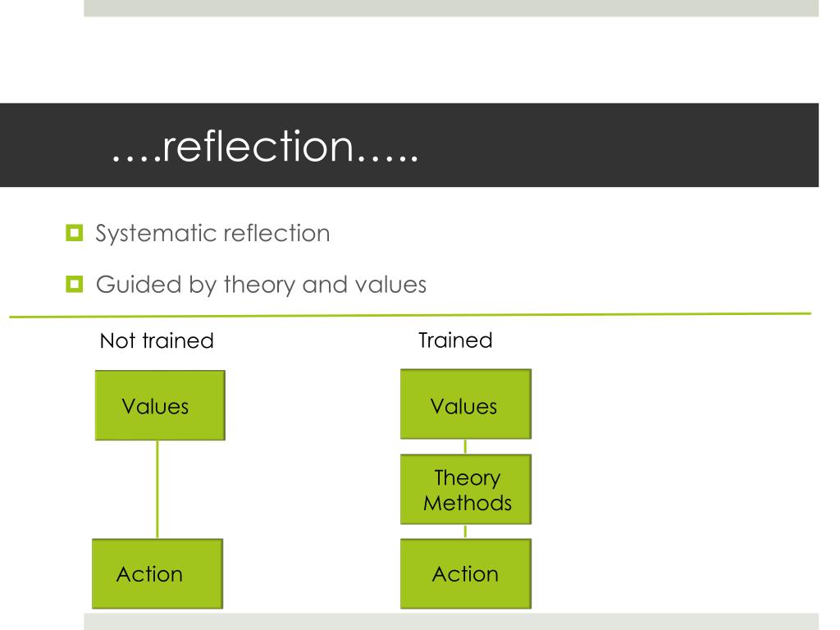The height and width of the screenshot is (630, 840).
Task: Click the square bullet beside Guided by theory
Action: [x=75, y=284]
